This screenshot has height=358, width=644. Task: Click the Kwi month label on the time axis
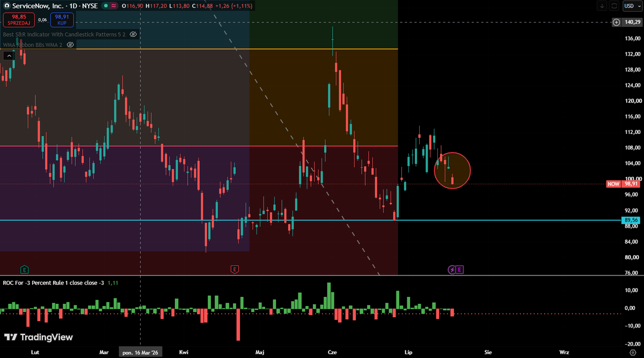184,352
